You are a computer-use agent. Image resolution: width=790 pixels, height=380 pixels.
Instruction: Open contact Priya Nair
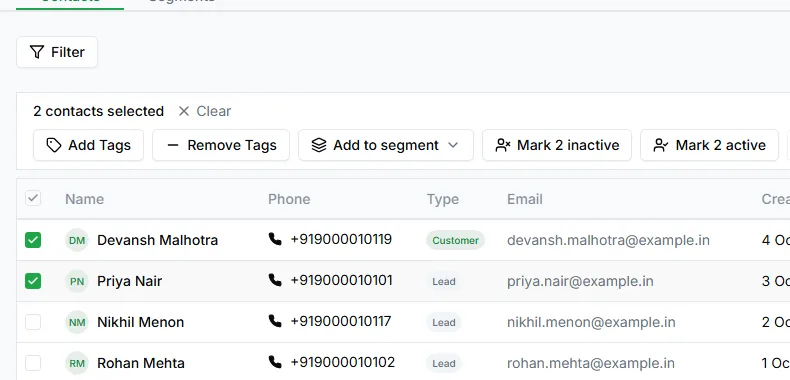tap(129, 281)
